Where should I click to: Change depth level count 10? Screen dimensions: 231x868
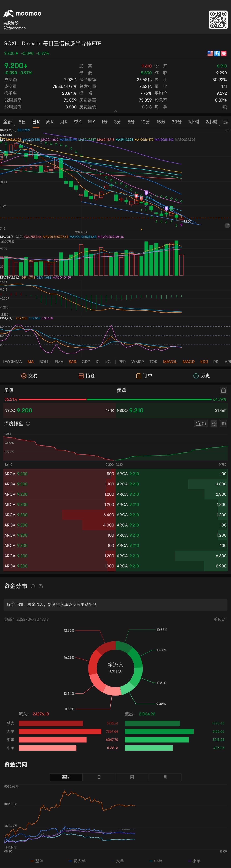pos(223,424)
